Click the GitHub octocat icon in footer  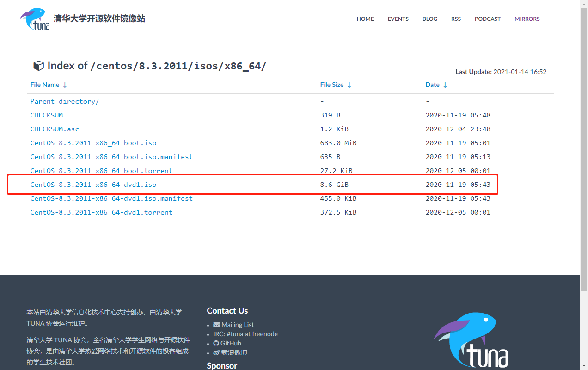(x=216, y=343)
